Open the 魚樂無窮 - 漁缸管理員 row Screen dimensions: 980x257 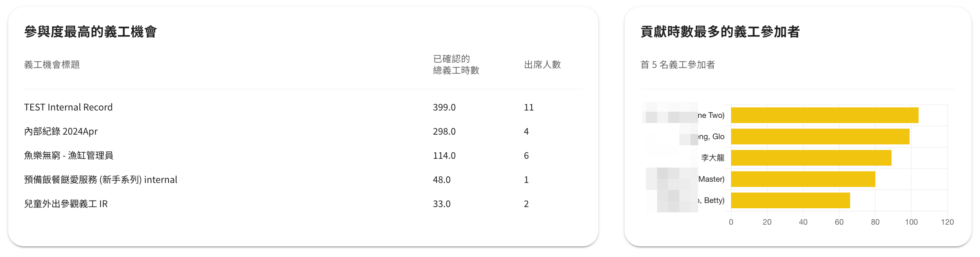point(69,156)
